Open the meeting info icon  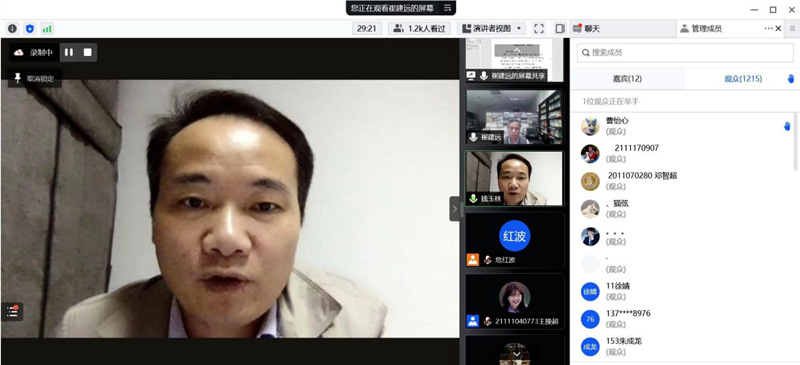[x=12, y=29]
